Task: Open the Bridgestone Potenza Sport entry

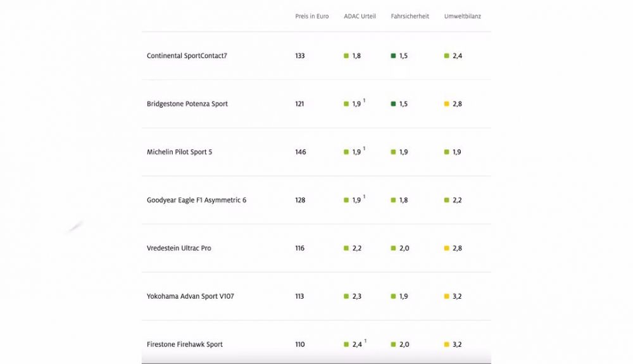Action: [x=316, y=104]
